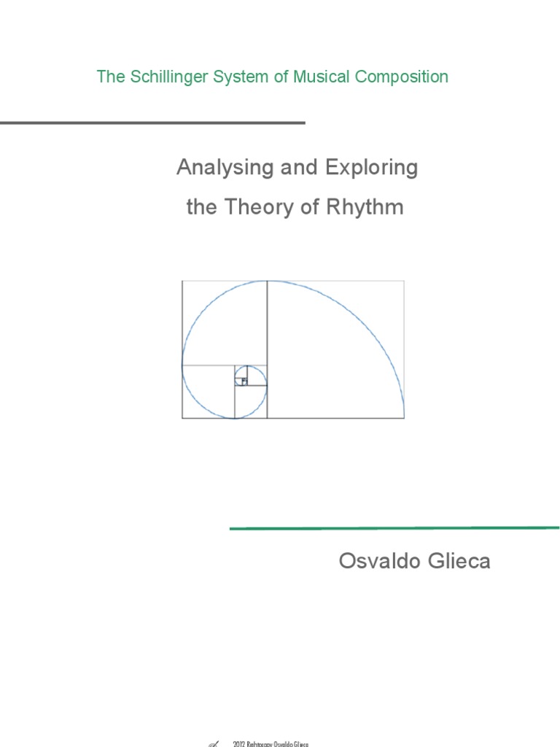
Task: Click the surname 'Glieca' in the author line
Action: point(459,561)
